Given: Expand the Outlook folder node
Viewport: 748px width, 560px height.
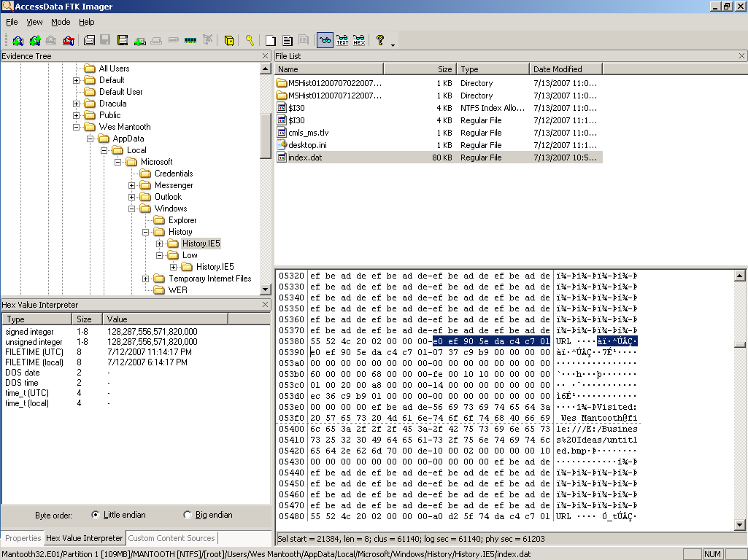Looking at the screenshot, I should (131, 198).
